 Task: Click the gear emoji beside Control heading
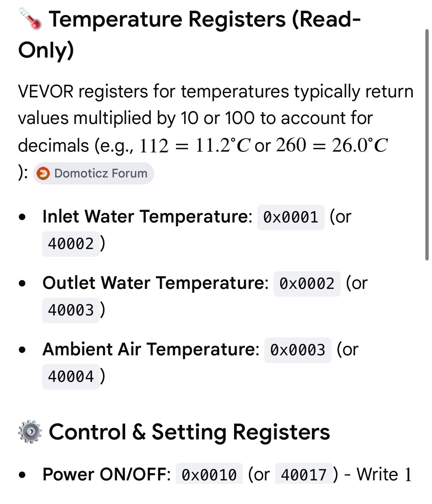tap(30, 431)
